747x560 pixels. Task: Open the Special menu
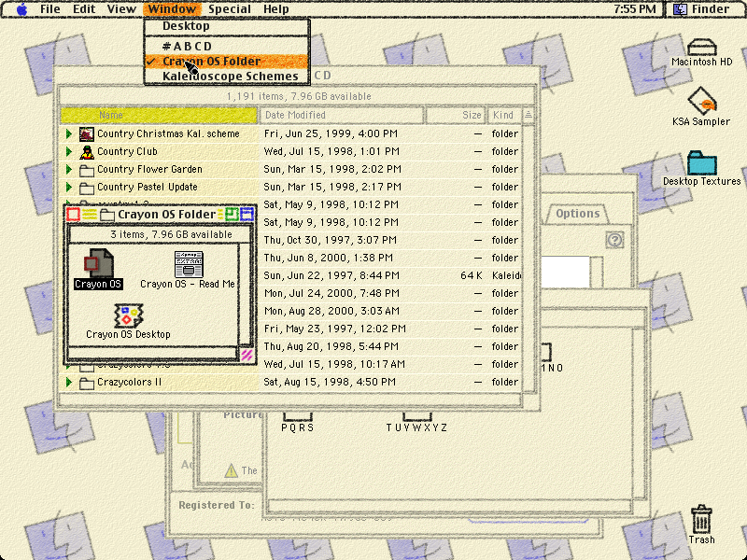pos(230,9)
